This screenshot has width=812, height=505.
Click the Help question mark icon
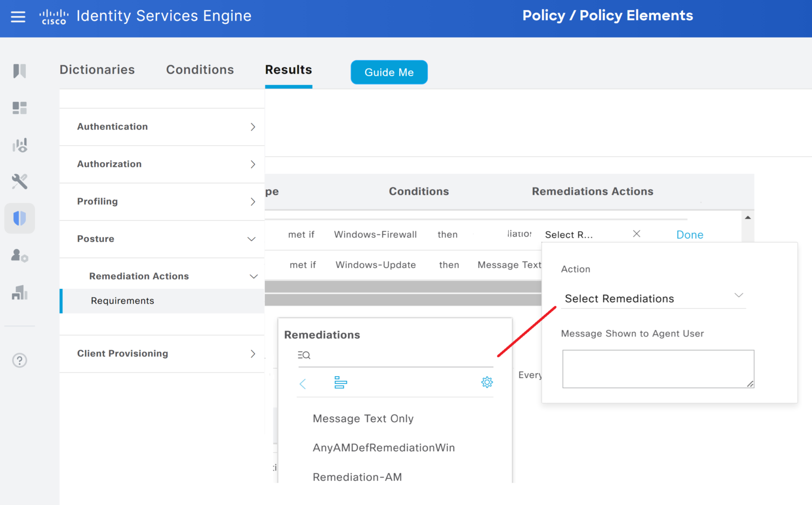pos(20,360)
